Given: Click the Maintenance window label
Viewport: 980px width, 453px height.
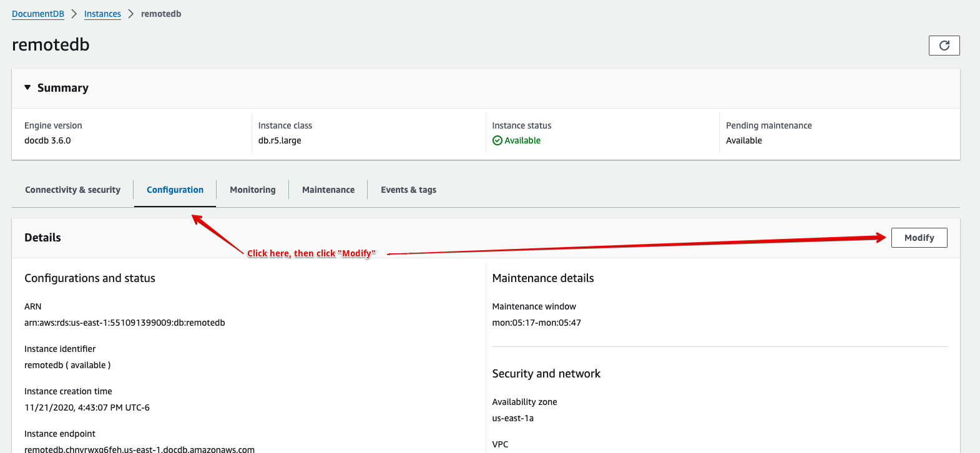Looking at the screenshot, I should pos(534,306).
